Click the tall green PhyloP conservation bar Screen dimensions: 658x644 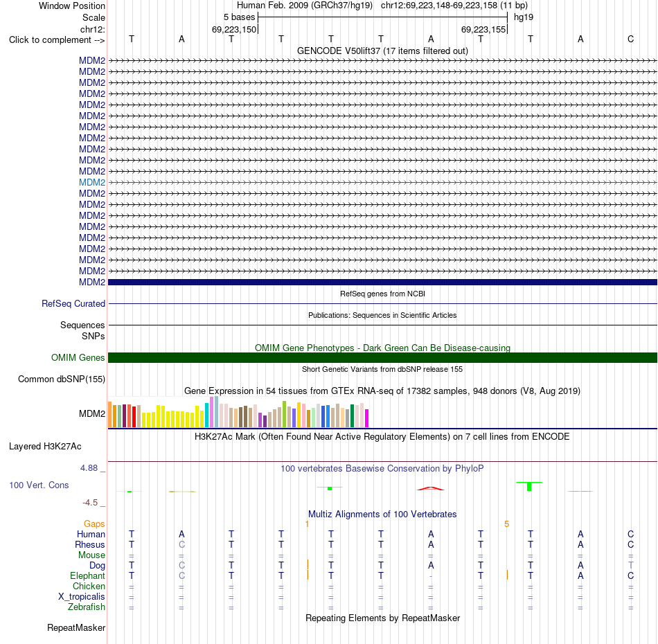coord(529,486)
